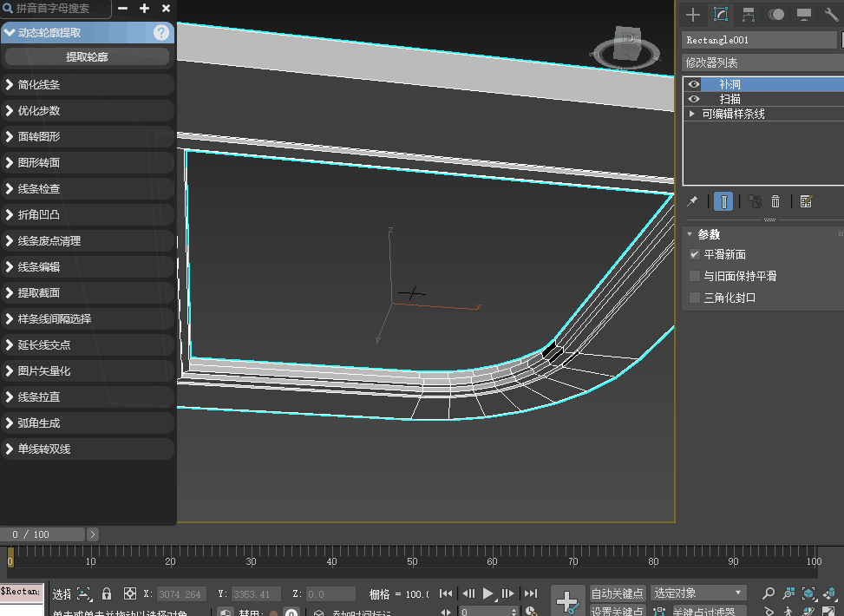Toggle visibility eye of 补洞 modifier
The height and width of the screenshot is (616, 844).
pyautogui.click(x=694, y=84)
